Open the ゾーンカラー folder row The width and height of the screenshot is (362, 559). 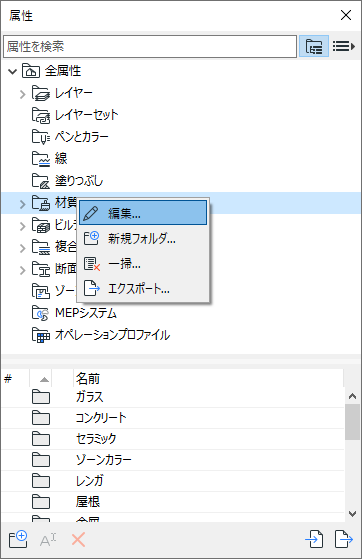[x=173, y=460]
